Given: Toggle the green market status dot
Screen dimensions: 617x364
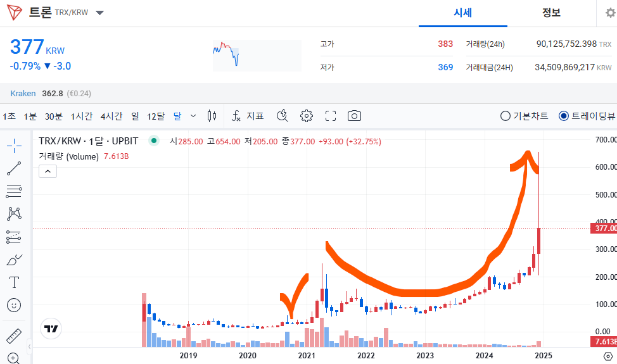Looking at the screenshot, I should coord(154,141).
